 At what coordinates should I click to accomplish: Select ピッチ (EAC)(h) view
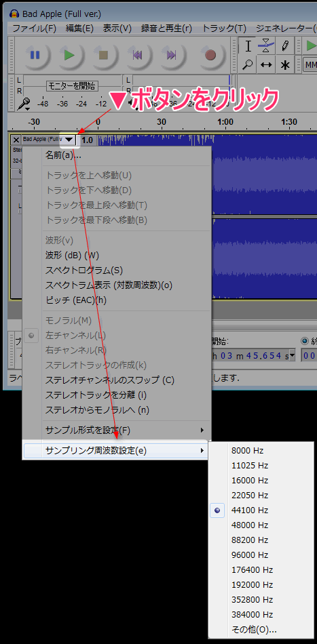click(116, 300)
